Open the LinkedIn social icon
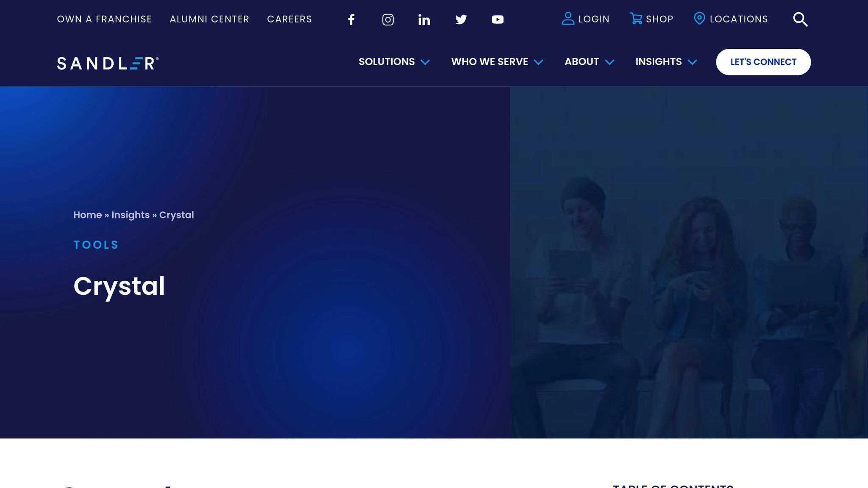868x488 pixels. coord(424,19)
